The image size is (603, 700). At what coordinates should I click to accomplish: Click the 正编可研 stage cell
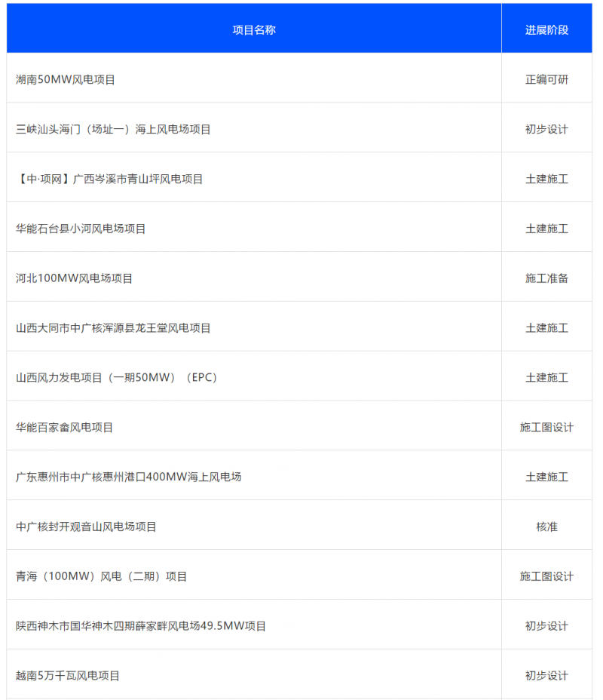[546, 79]
